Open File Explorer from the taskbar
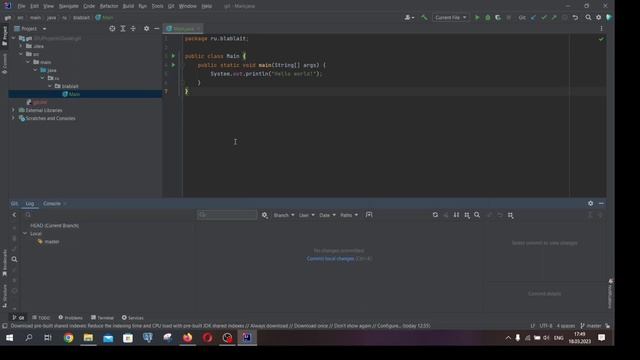The width and height of the screenshot is (640, 360). coord(88,338)
